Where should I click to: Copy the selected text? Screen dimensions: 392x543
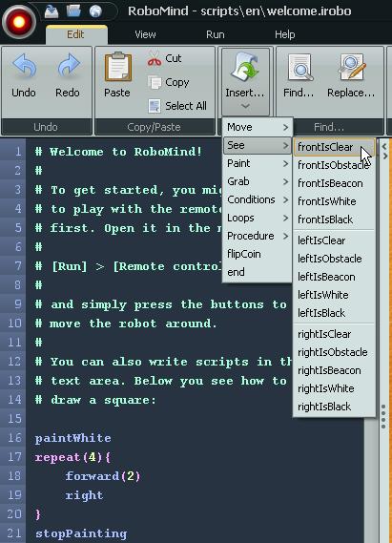coord(169,82)
